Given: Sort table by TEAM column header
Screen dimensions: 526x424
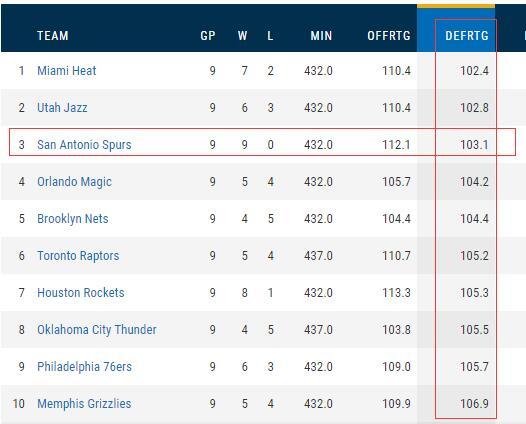Looking at the screenshot, I should 53,36.
